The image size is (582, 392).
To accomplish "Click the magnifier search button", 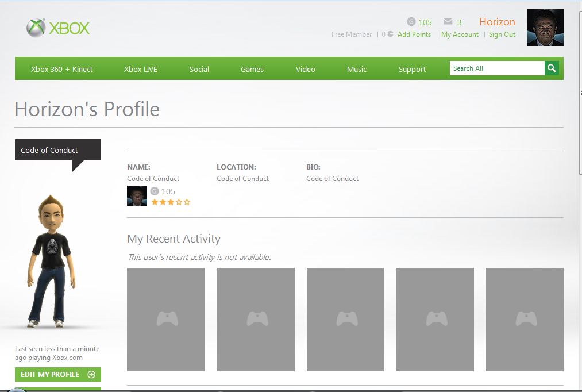I will click(552, 68).
